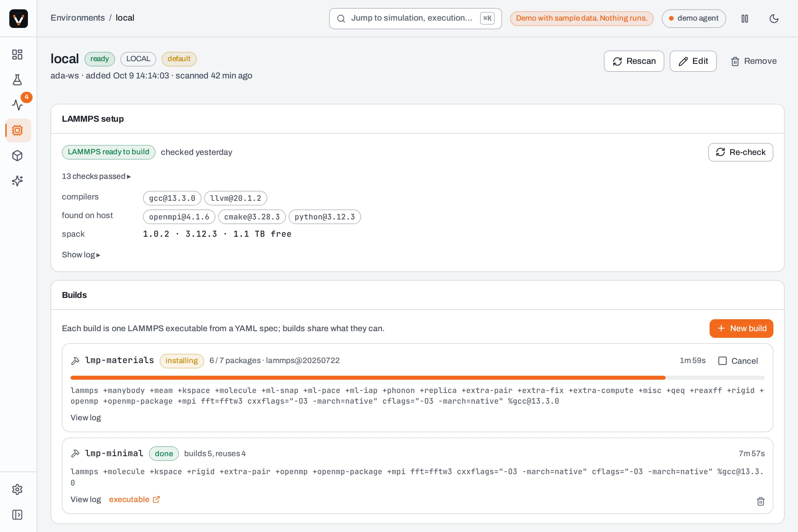Toggle the sidebar collapse panel icon
The image size is (798, 532).
click(17, 515)
